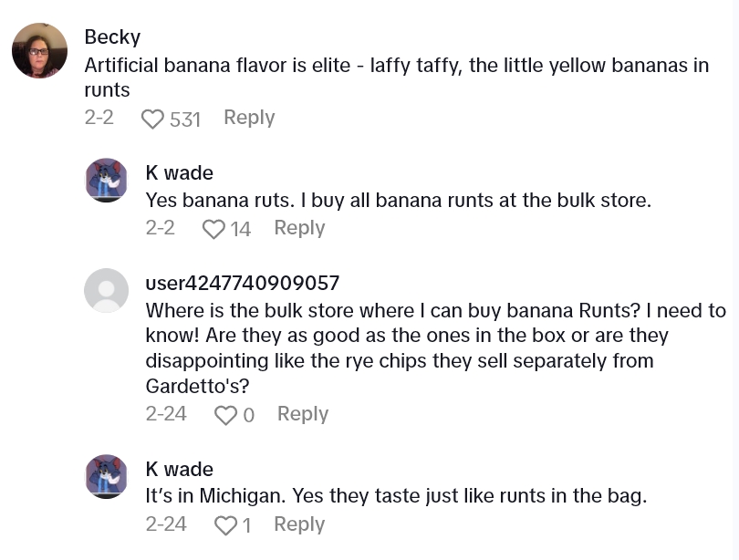Screen dimensions: 739x560
Task: Like K wade's banana ruts reply
Action: 213,229
